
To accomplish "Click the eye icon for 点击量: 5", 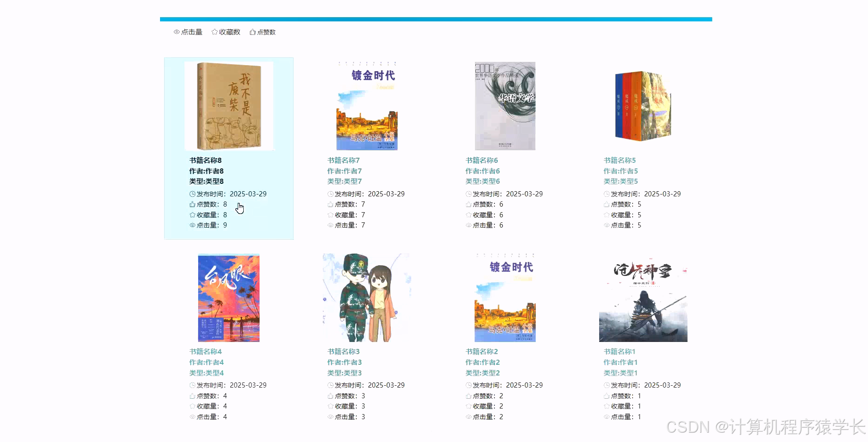I will pyautogui.click(x=607, y=225).
